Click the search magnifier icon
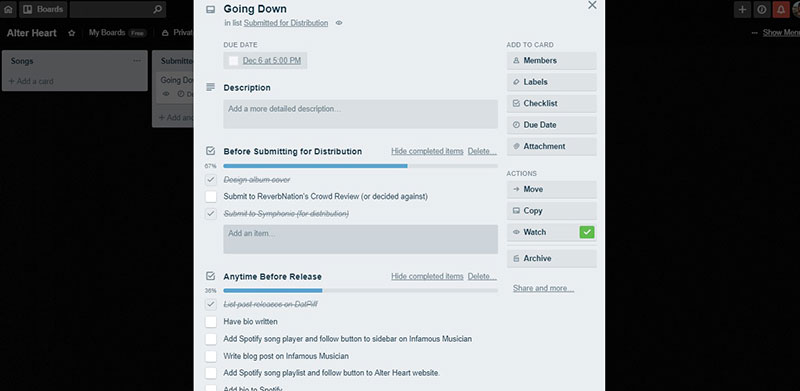The height and width of the screenshot is (391, 800). [x=157, y=9]
